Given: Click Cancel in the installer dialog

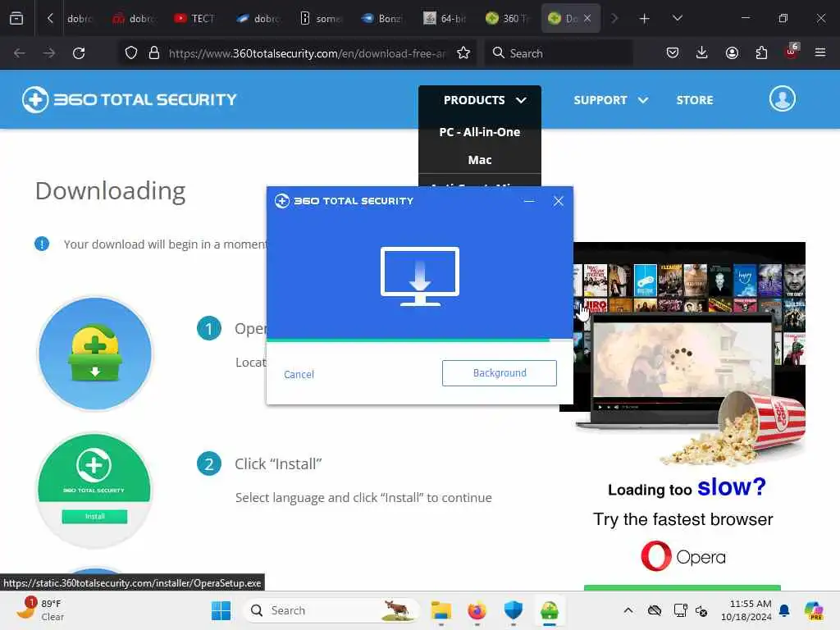Looking at the screenshot, I should 299,374.
